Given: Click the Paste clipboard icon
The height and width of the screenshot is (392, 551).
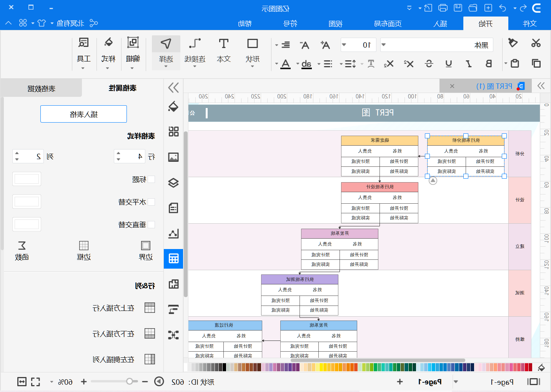Looking at the screenshot, I should pyautogui.click(x=515, y=63).
